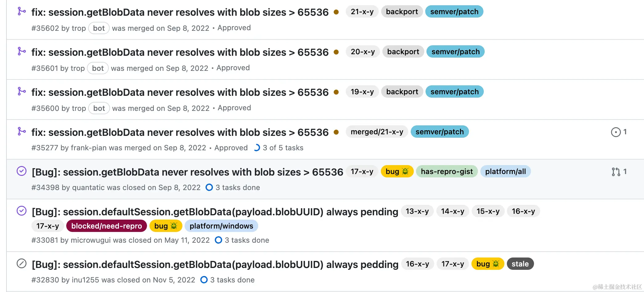
Task: Filter by blocked/need-repro label
Action: pos(107,226)
